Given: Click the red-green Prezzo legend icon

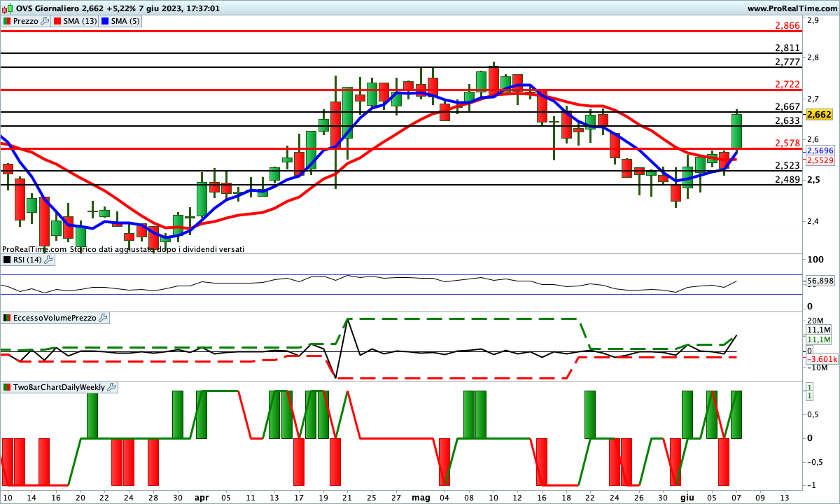Looking at the screenshot, I should pos(6,21).
